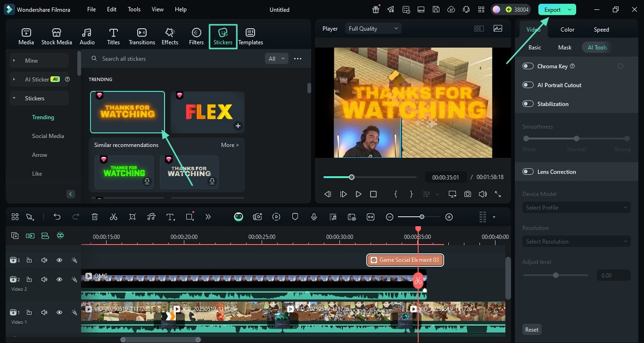Take a snapshot with the camera icon
This screenshot has height=343, width=644.
468,195
